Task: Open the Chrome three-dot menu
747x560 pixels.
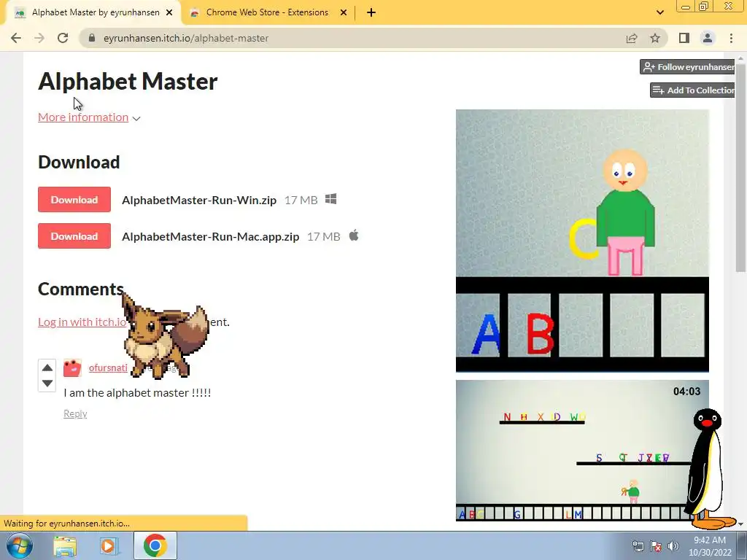Action: point(731,38)
